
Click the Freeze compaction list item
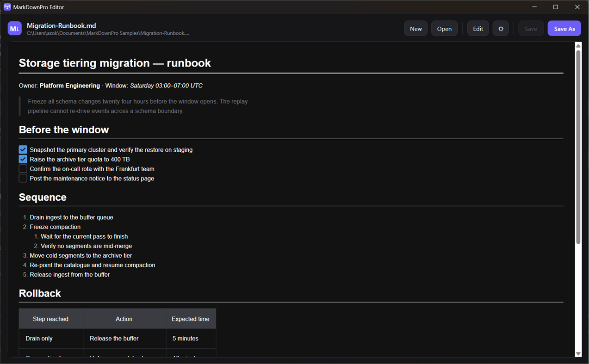point(55,227)
